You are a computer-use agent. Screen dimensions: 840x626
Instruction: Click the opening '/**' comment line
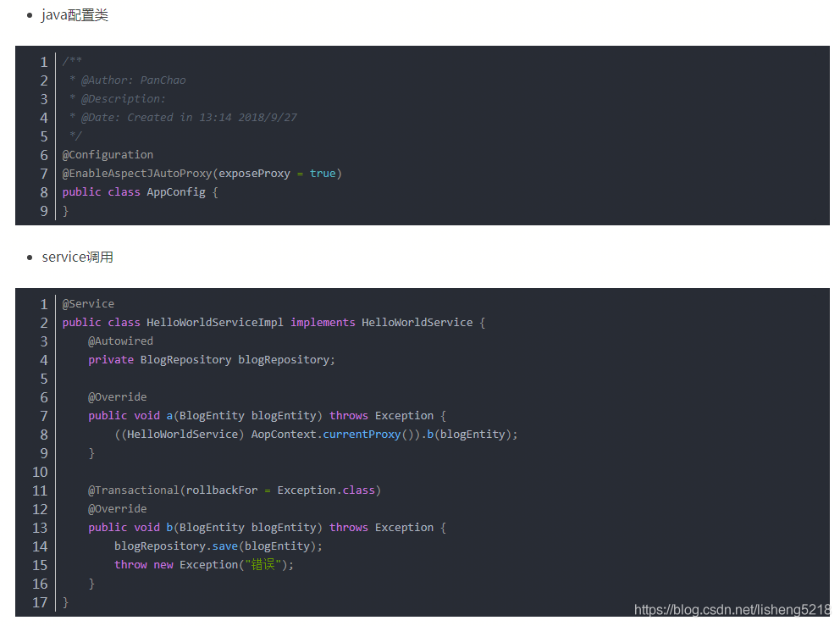tap(72, 62)
